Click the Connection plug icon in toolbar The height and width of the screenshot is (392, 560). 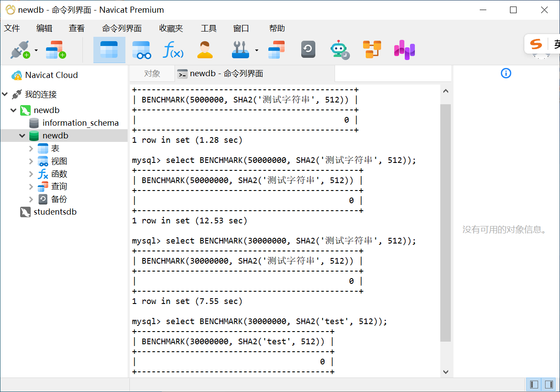[20, 50]
